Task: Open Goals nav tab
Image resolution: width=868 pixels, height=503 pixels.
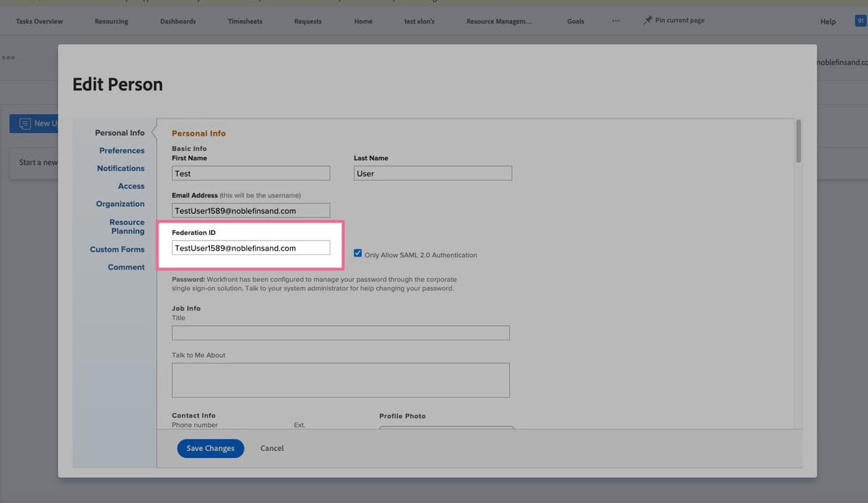Action: pos(576,21)
